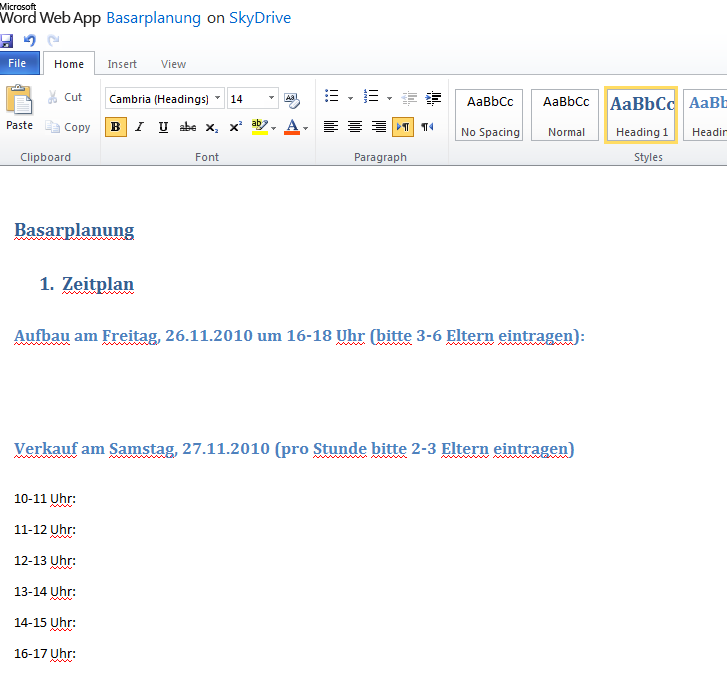This screenshot has height=680, width=727.
Task: Click the Basarplanung heading in document
Action: click(74, 230)
